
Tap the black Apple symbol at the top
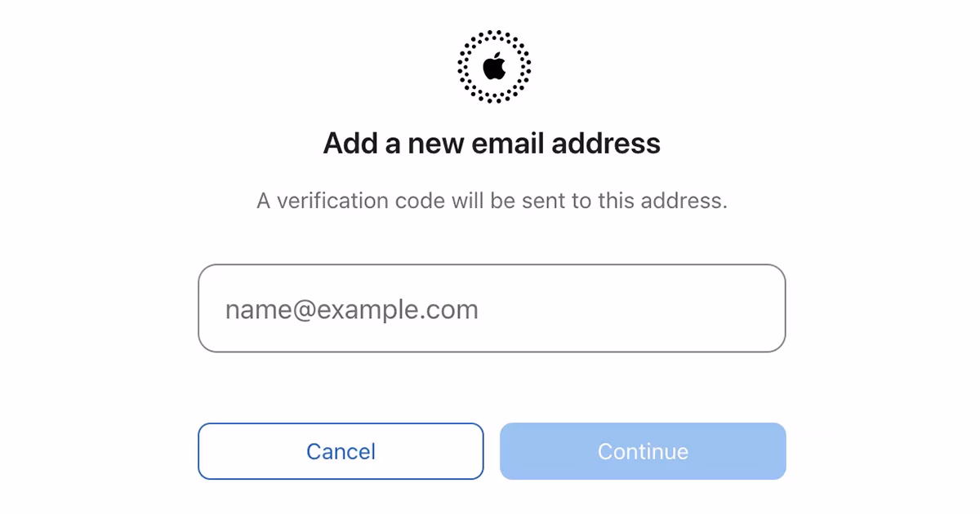(x=494, y=66)
